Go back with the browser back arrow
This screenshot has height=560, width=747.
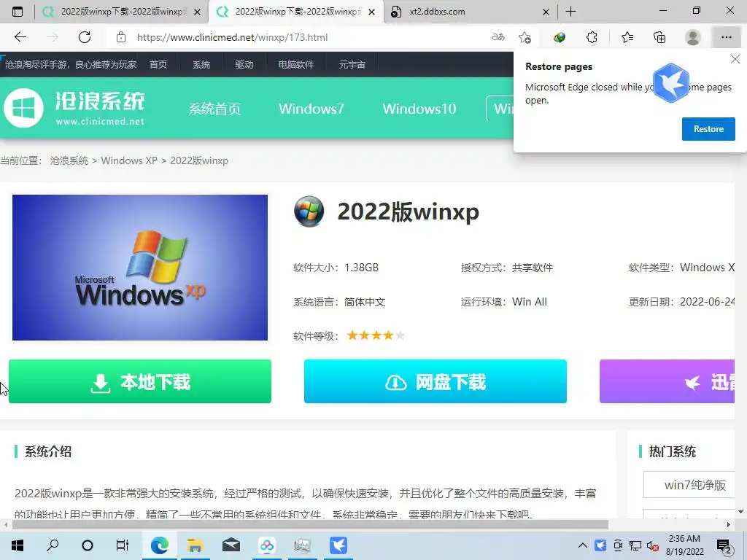coord(20,37)
